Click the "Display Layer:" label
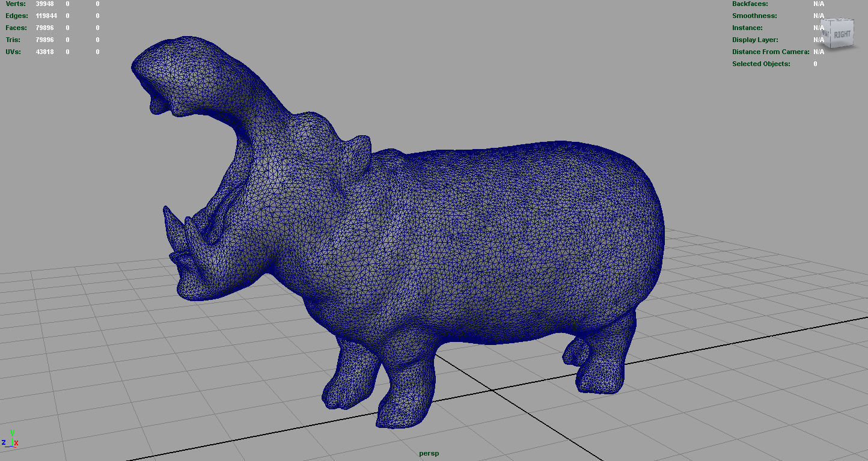 [x=755, y=40]
